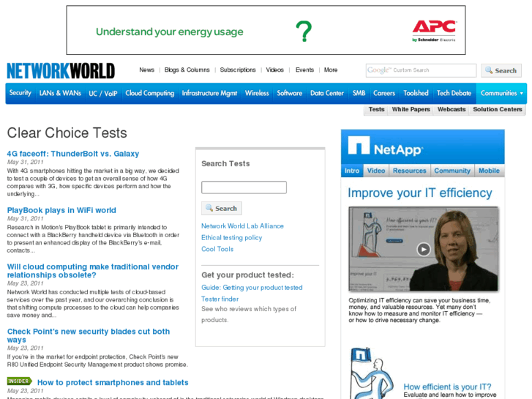Open 4G faceoff: ThunderBolt vs. Galaxy article
532x399 pixels.
point(73,154)
